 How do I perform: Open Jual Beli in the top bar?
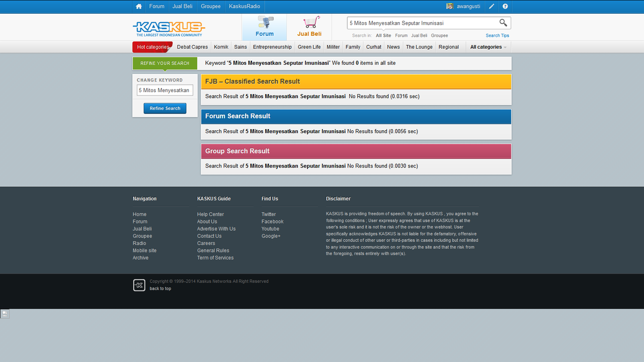pos(182,7)
